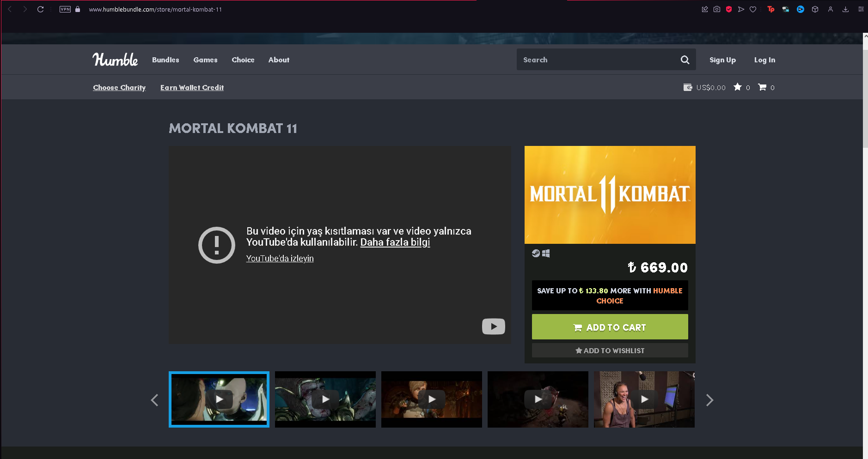Open the About menu

[279, 60]
